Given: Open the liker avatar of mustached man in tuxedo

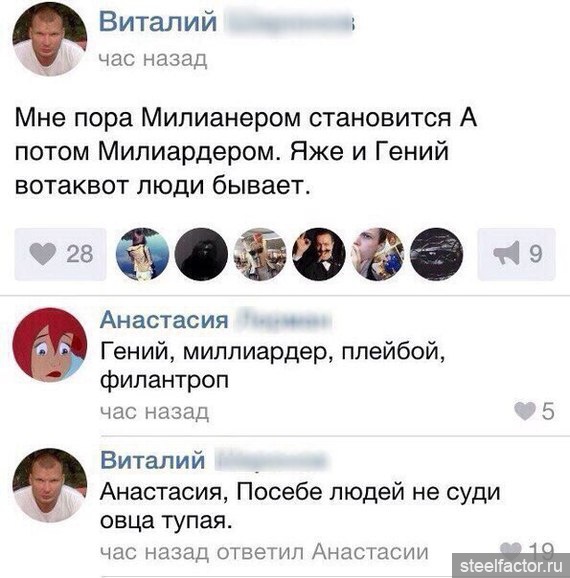Looking at the screenshot, I should click(x=319, y=254).
